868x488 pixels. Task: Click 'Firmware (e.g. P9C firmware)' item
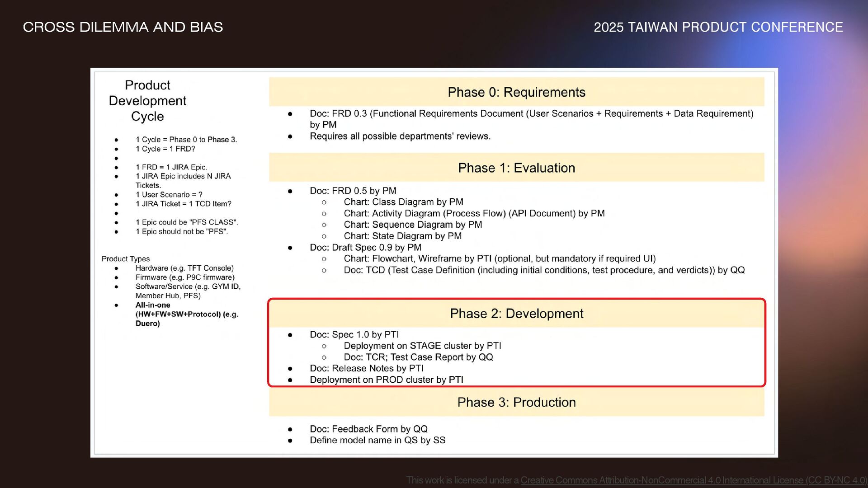point(185,277)
